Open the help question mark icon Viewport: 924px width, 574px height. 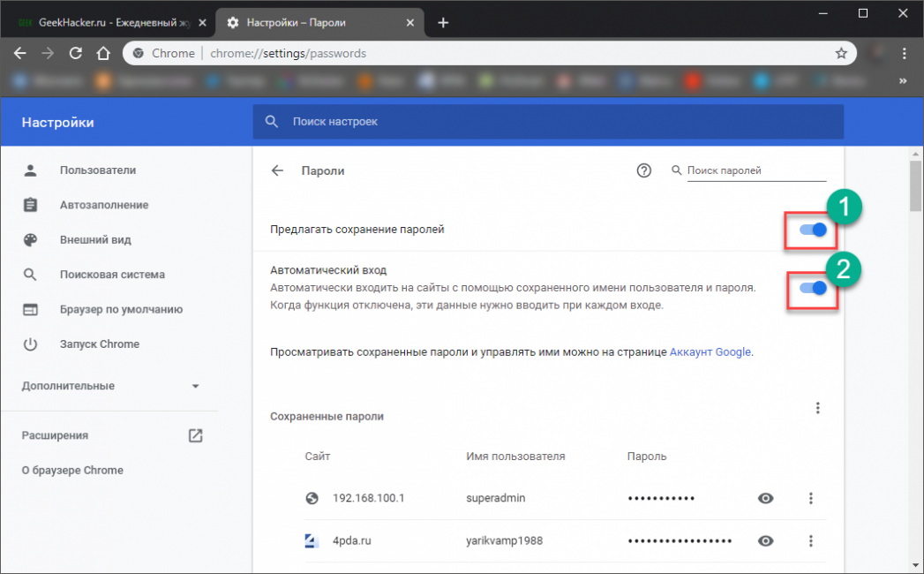[x=643, y=170]
